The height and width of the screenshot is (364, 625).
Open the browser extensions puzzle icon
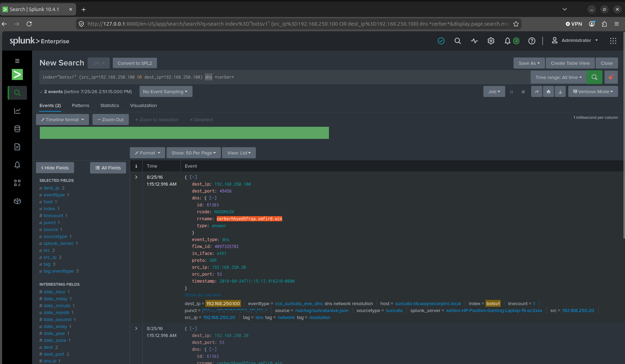tap(604, 24)
